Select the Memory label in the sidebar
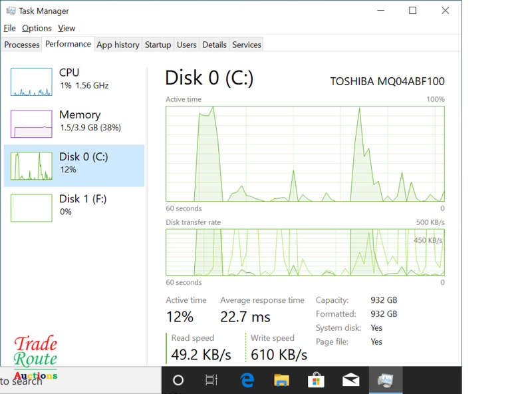This screenshot has height=394, width=532. pos(80,114)
